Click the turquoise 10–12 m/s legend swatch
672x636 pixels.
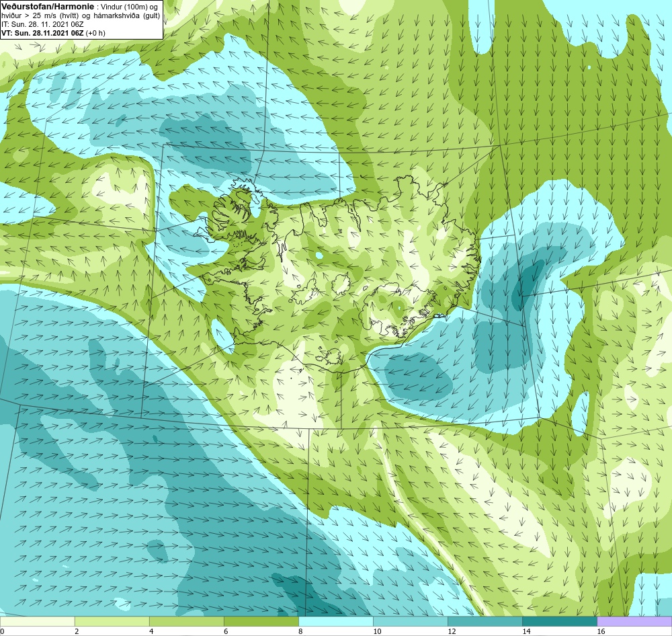[411, 621]
